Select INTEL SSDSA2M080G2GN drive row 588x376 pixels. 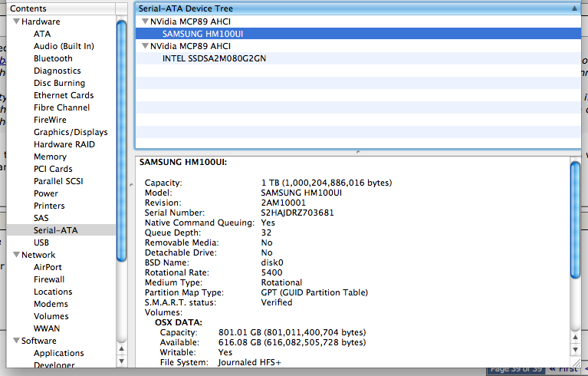click(x=358, y=58)
